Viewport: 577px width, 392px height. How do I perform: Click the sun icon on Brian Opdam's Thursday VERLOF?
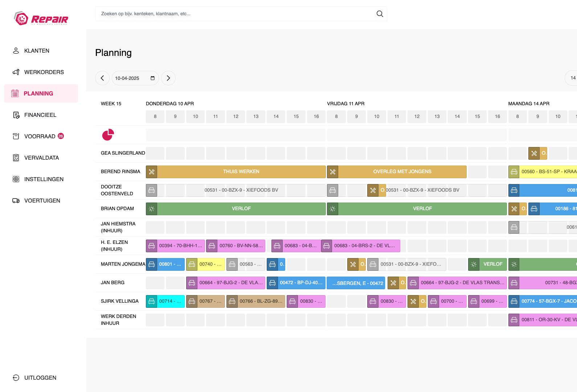[152, 209]
